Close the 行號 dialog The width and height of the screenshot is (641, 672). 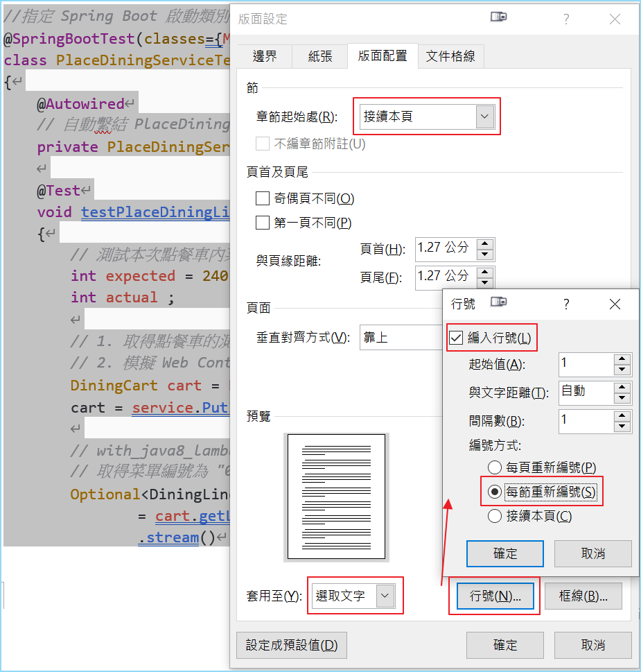click(x=615, y=304)
